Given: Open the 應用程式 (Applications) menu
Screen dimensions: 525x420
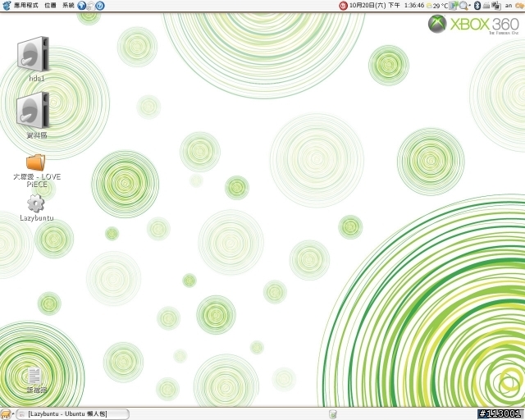Looking at the screenshot, I should click(x=25, y=6).
